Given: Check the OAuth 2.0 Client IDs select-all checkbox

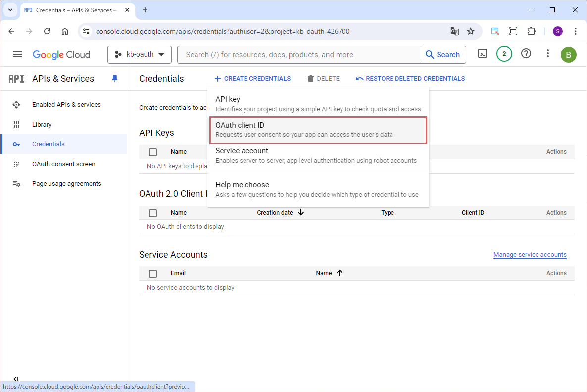Looking at the screenshot, I should (153, 213).
